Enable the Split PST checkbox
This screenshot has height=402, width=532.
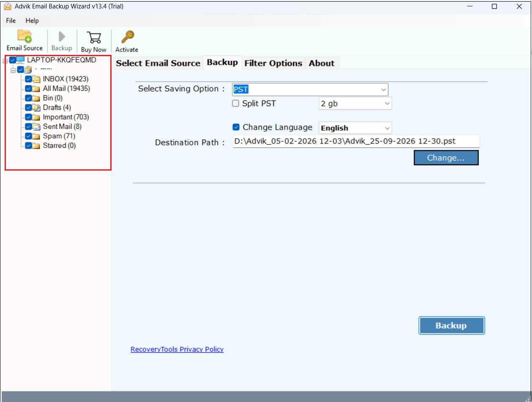click(x=236, y=103)
